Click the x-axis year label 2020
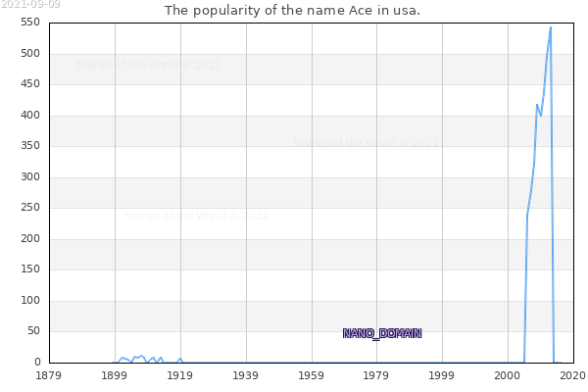This screenshot has width=588, height=392. click(573, 375)
